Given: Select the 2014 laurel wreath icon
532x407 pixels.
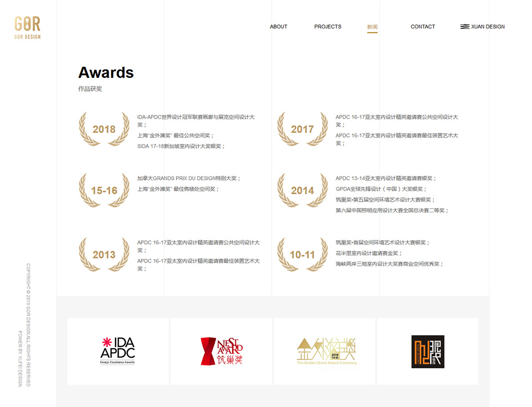Looking at the screenshot, I should (302, 191).
